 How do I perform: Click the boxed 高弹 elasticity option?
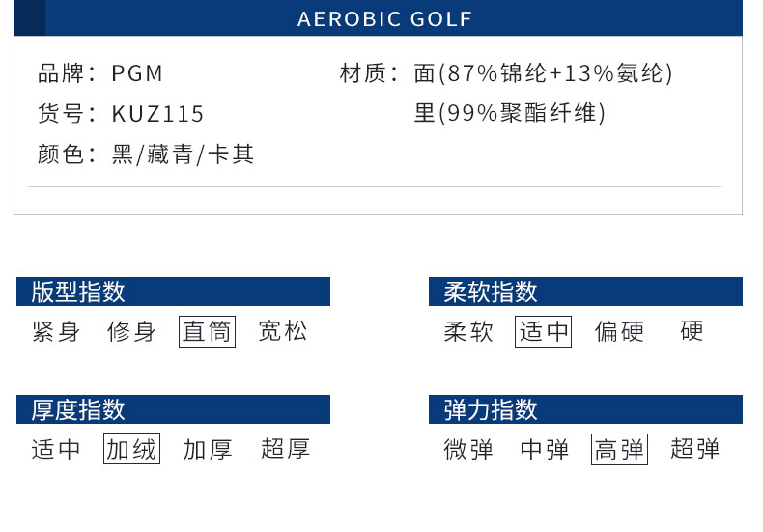[619, 449]
